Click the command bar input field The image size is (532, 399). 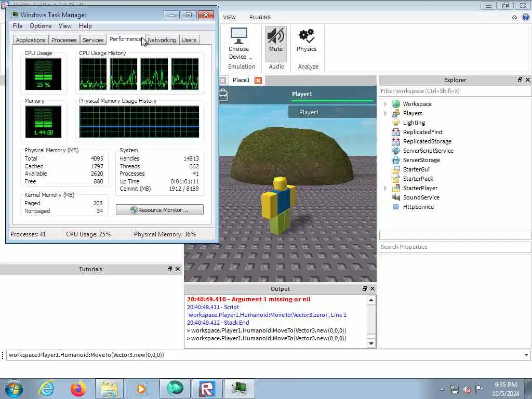point(264,355)
